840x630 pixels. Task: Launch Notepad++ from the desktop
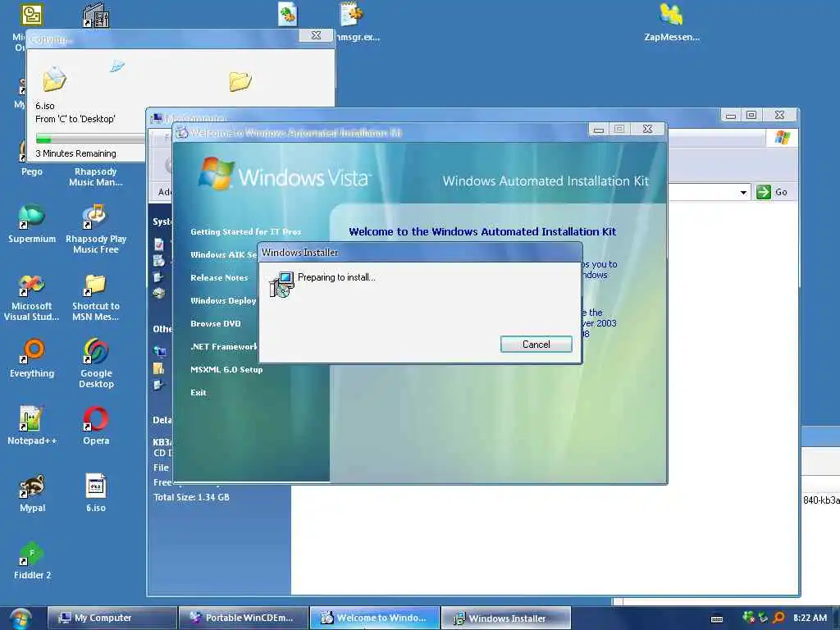coord(32,426)
